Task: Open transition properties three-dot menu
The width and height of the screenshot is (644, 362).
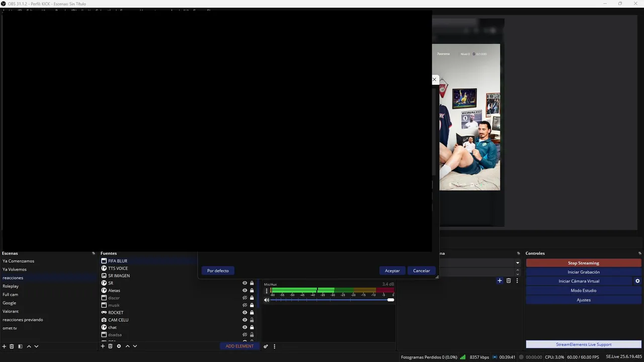Action: click(x=517, y=281)
